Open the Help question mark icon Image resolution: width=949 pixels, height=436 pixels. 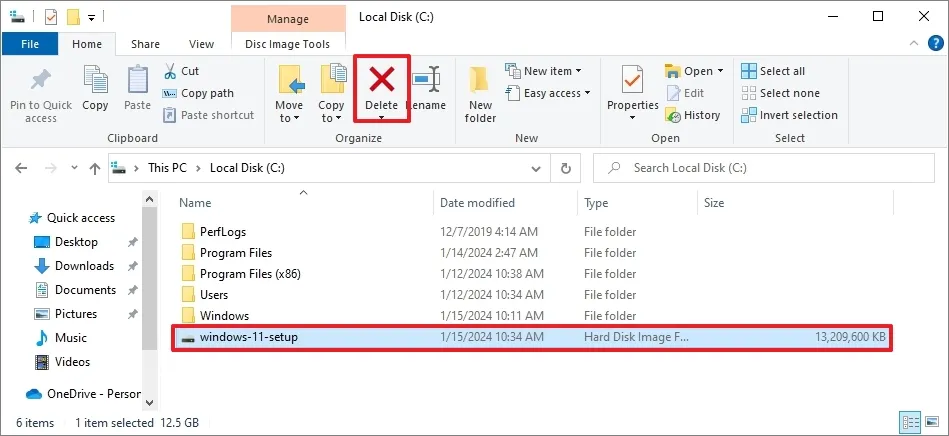click(935, 43)
